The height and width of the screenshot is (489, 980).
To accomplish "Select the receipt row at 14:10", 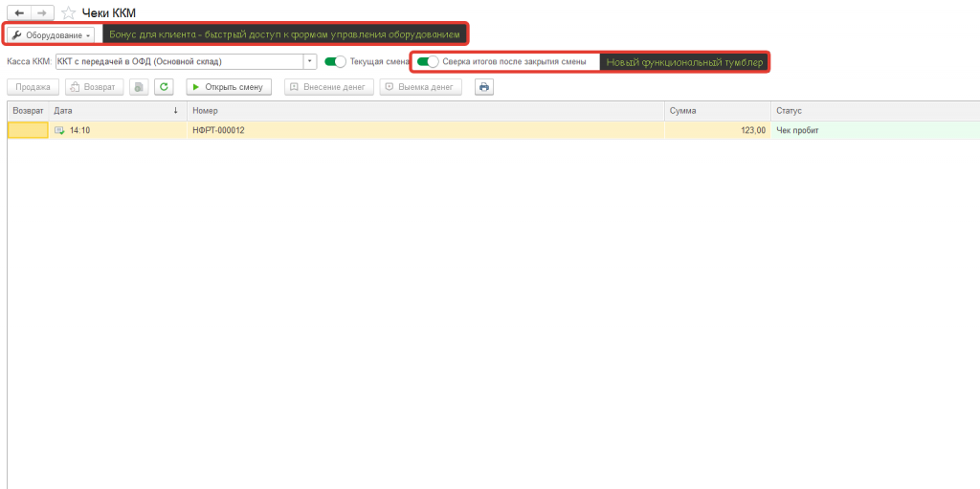I will [494, 130].
